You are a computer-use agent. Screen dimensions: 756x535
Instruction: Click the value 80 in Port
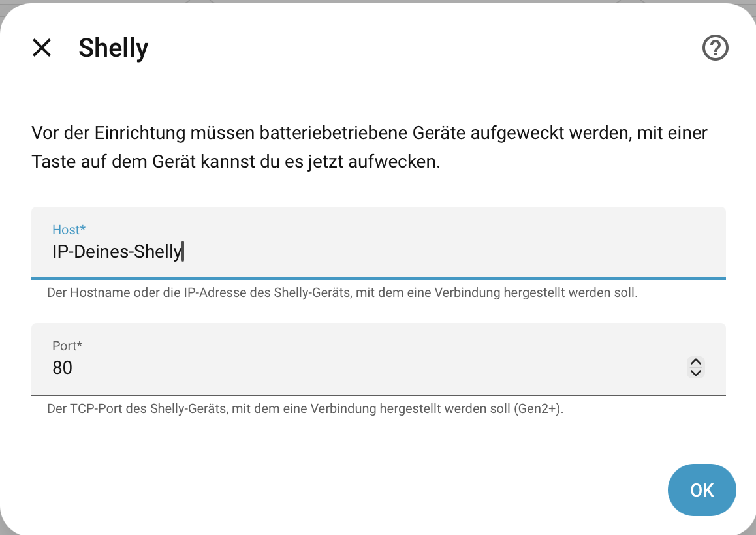pyautogui.click(x=62, y=368)
